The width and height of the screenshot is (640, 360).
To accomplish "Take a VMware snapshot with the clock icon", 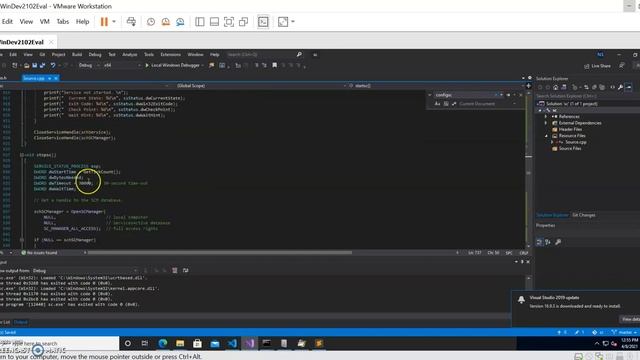I will coord(151,22).
